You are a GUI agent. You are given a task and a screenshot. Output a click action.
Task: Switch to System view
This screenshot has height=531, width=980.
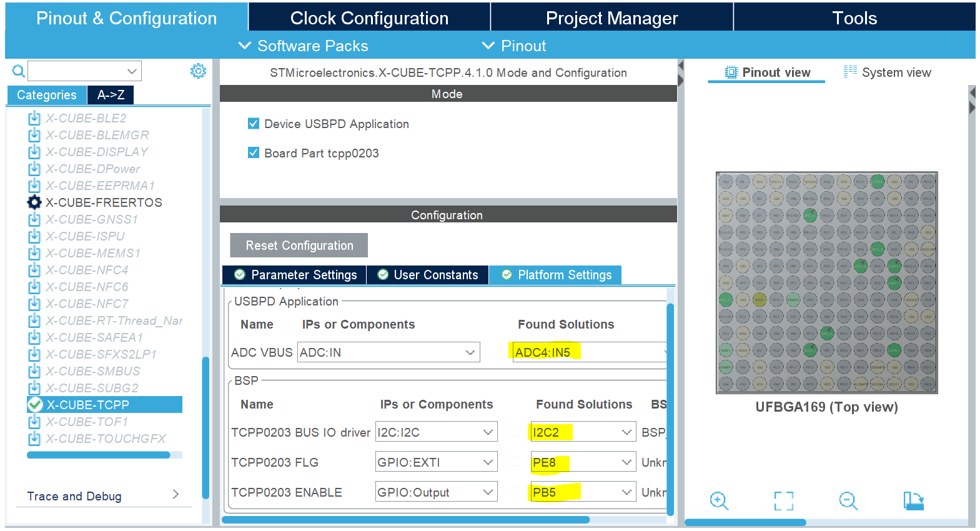(x=887, y=72)
